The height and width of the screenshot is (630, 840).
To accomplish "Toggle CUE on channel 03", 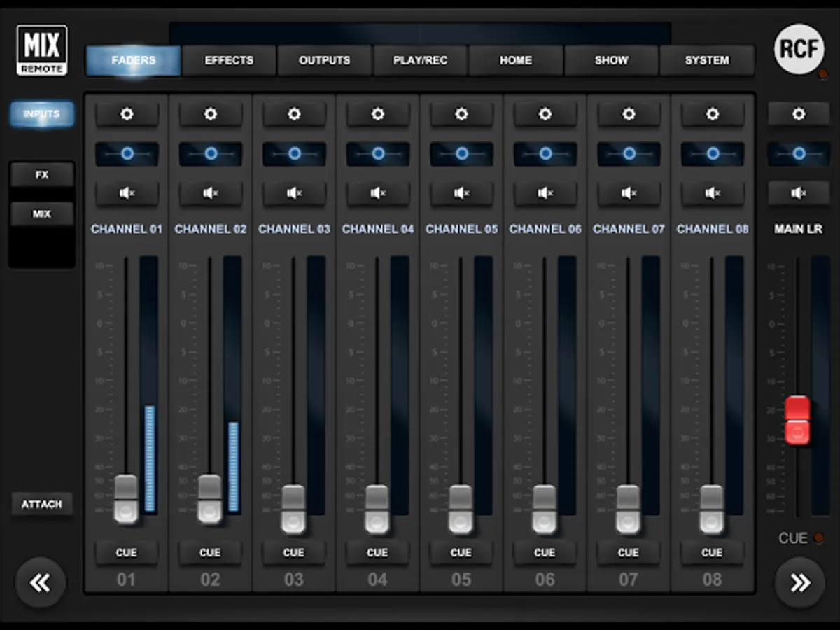I will (294, 553).
